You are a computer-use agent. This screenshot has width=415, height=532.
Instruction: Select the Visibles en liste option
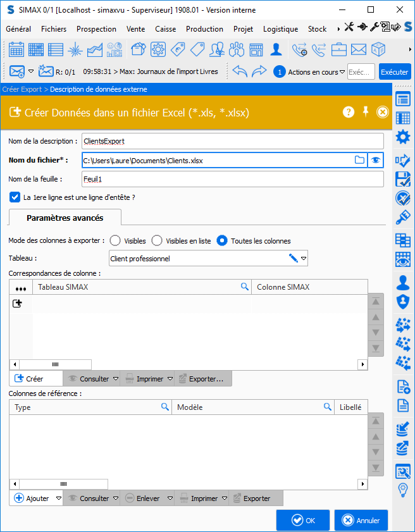point(157,240)
